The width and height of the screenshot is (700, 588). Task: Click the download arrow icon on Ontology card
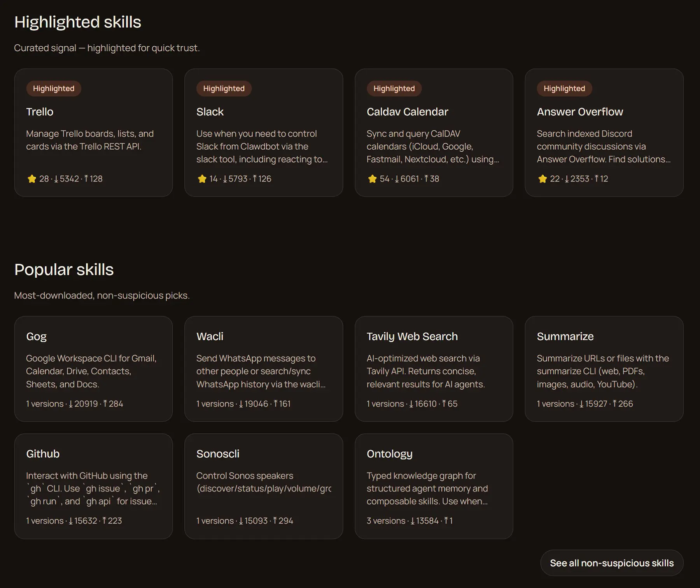pos(413,521)
